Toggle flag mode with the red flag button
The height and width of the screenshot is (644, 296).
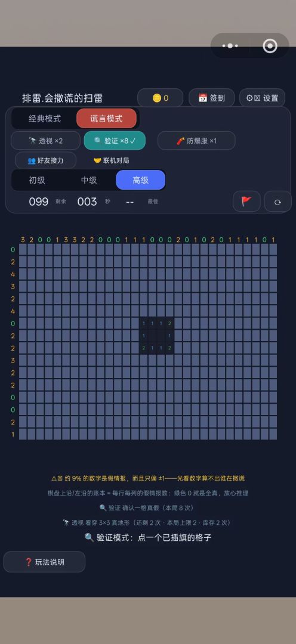pos(246,202)
